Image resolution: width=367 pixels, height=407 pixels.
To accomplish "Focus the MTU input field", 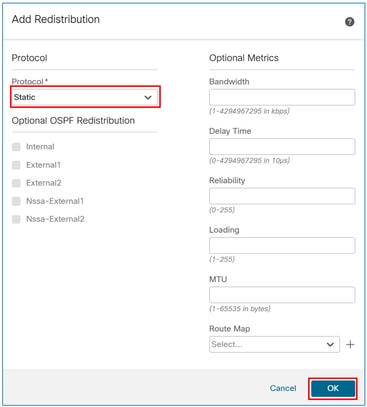I will pos(282,295).
